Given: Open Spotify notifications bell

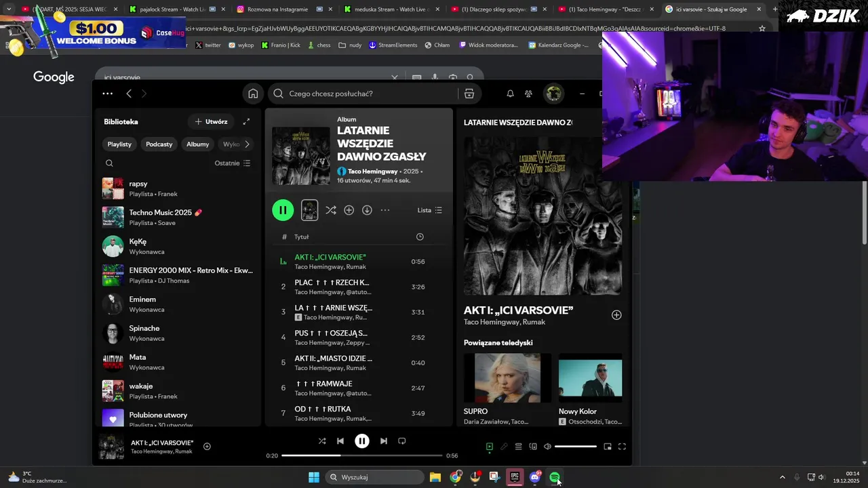Looking at the screenshot, I should click(x=510, y=94).
